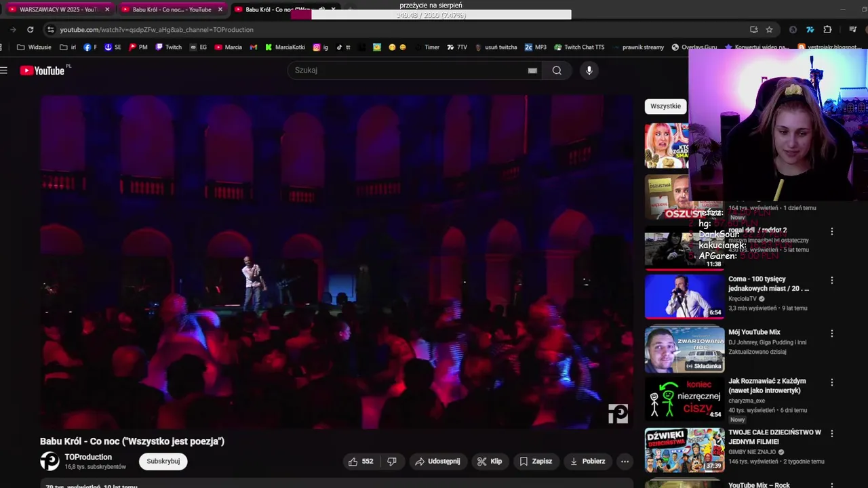Start voice search with the microphone
Image resolution: width=868 pixels, height=488 pixels.
(x=589, y=70)
